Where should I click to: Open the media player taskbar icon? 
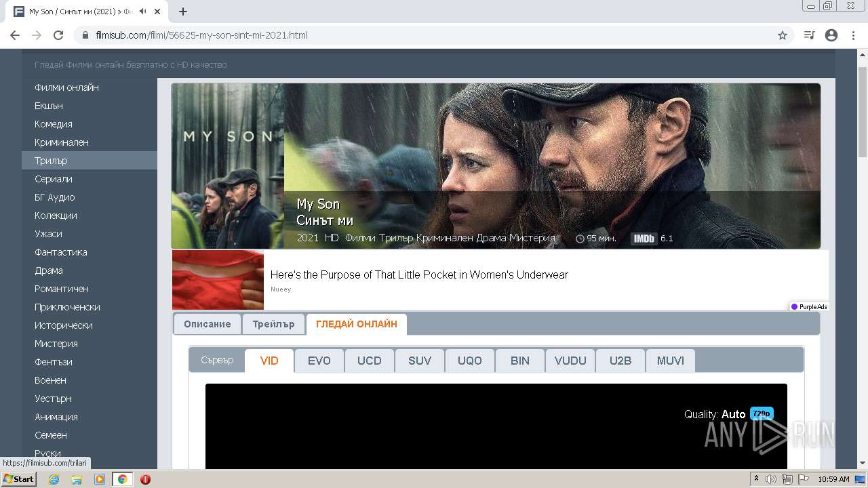click(x=100, y=479)
